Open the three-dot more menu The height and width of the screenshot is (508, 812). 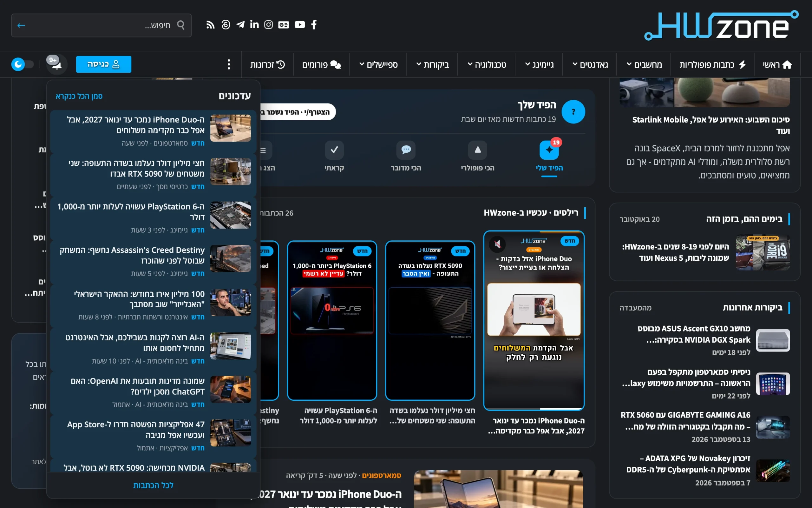pyautogui.click(x=229, y=64)
